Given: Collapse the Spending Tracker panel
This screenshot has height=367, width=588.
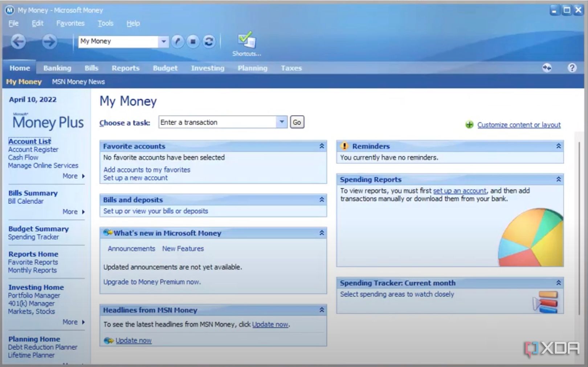Looking at the screenshot, I should coord(559,283).
